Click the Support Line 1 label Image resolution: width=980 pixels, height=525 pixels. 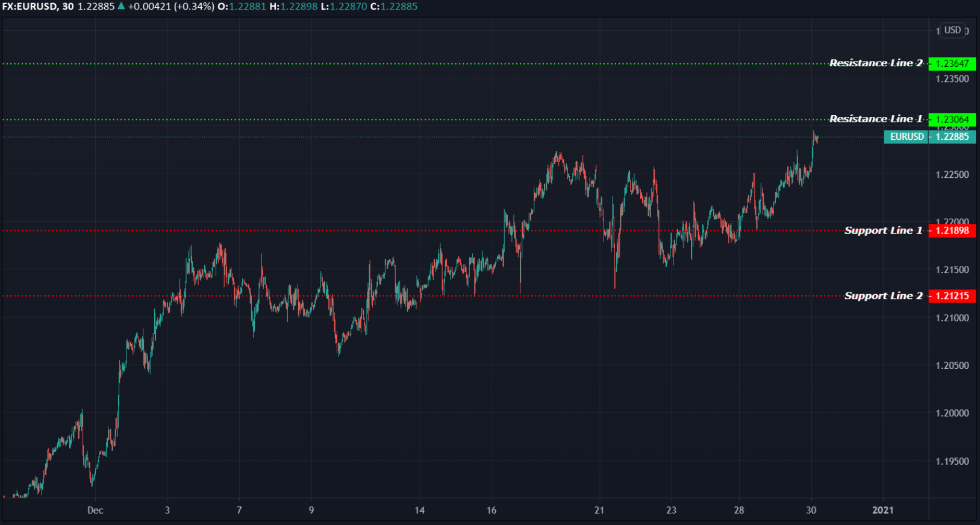click(883, 230)
